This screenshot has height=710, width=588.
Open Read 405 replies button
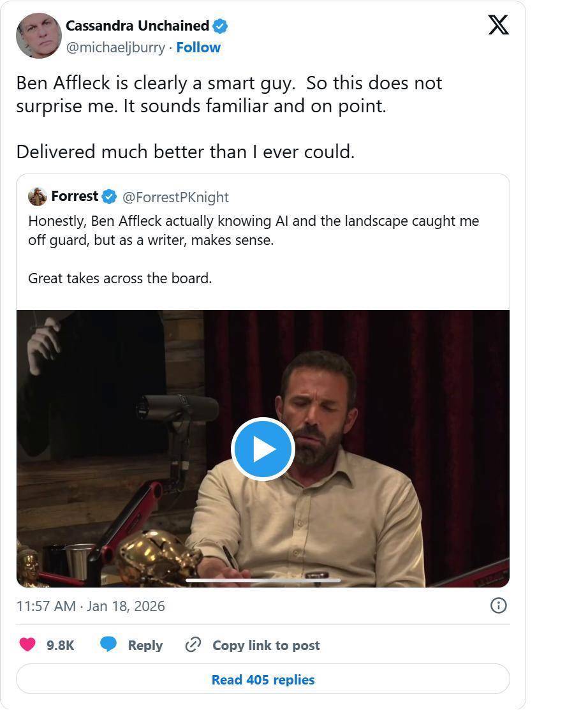[x=263, y=679]
